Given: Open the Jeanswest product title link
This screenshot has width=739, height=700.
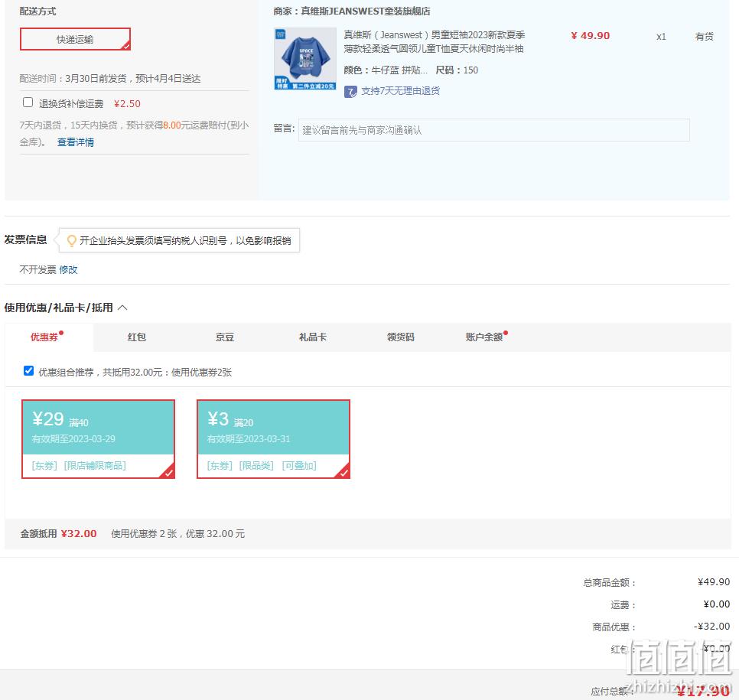Looking at the screenshot, I should pos(434,41).
